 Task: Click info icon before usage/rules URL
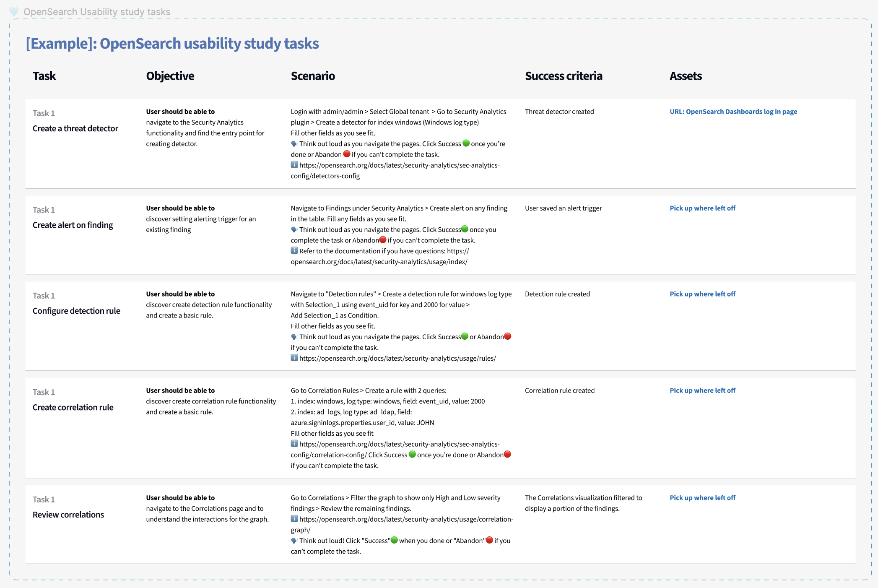click(x=294, y=358)
